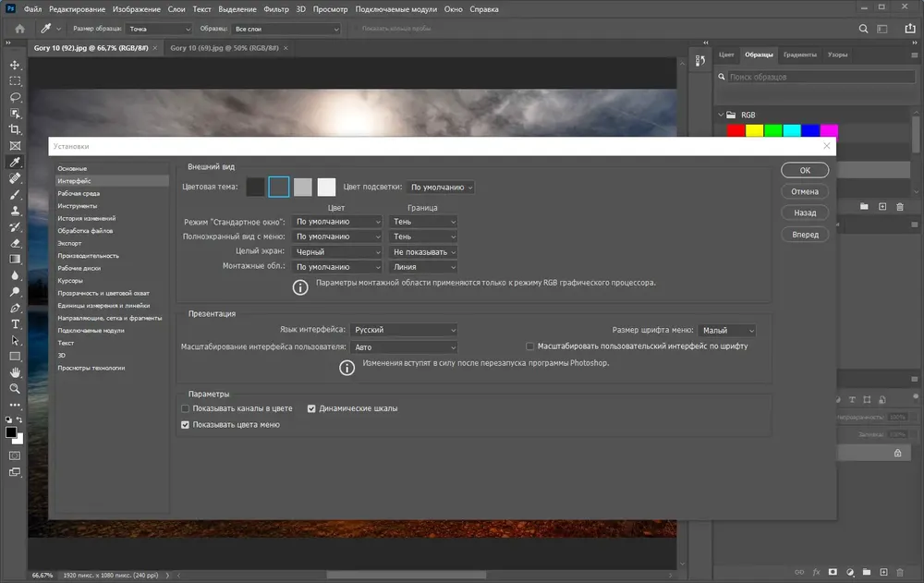
Task: Click the horizontal scrollbar under the canvas
Action: (x=407, y=575)
